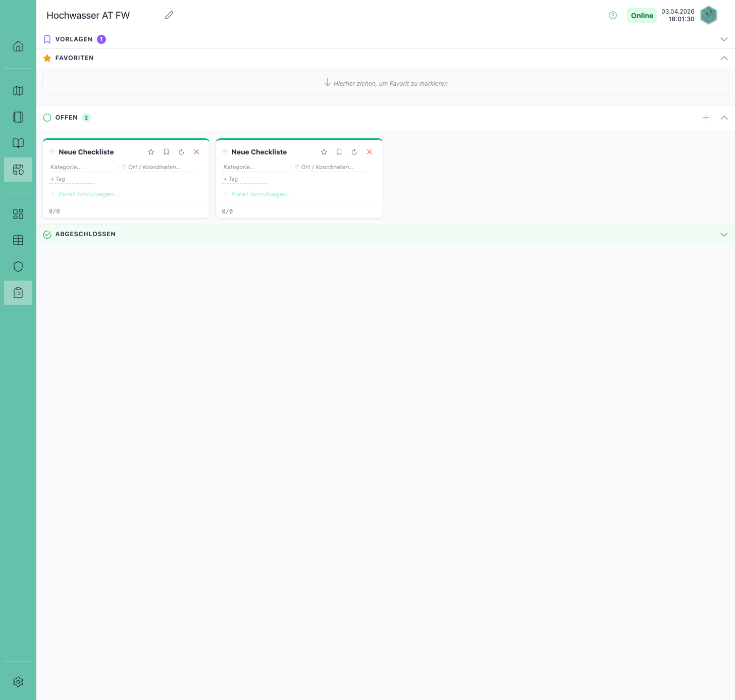735x700 pixels.
Task: Edit the Hochwasser AT FW title
Action: point(169,16)
